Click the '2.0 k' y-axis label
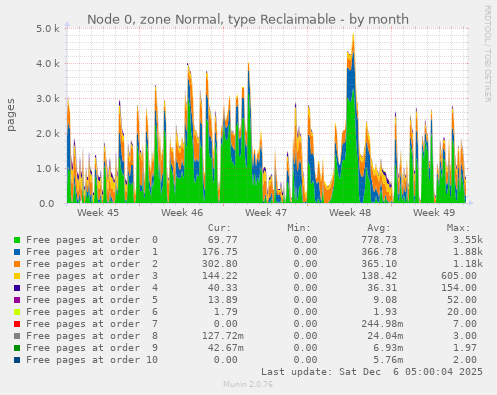Image resolution: width=497 pixels, height=395 pixels. pos(48,134)
